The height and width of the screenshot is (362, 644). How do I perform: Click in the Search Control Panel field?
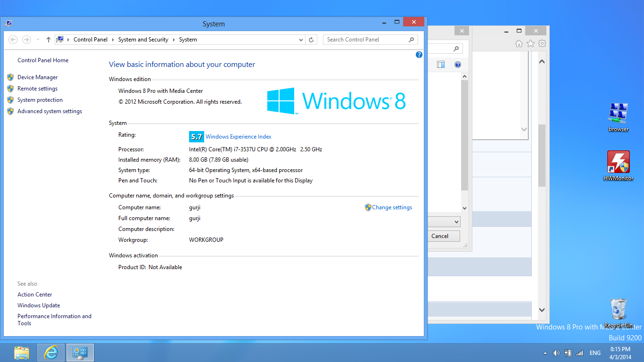coord(365,40)
